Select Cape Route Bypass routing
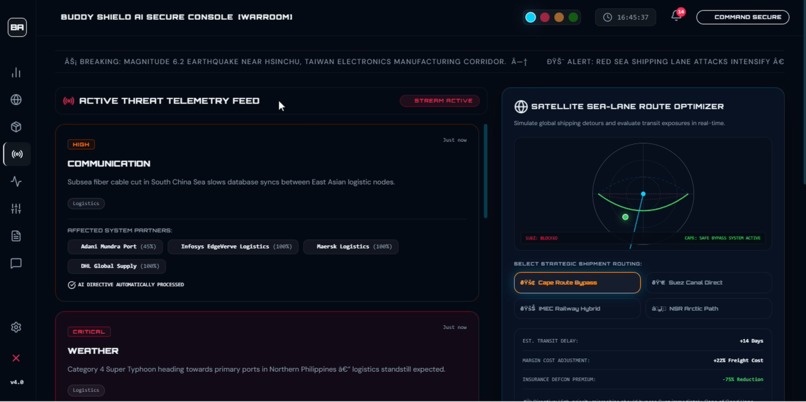The width and height of the screenshot is (806, 402). (577, 283)
